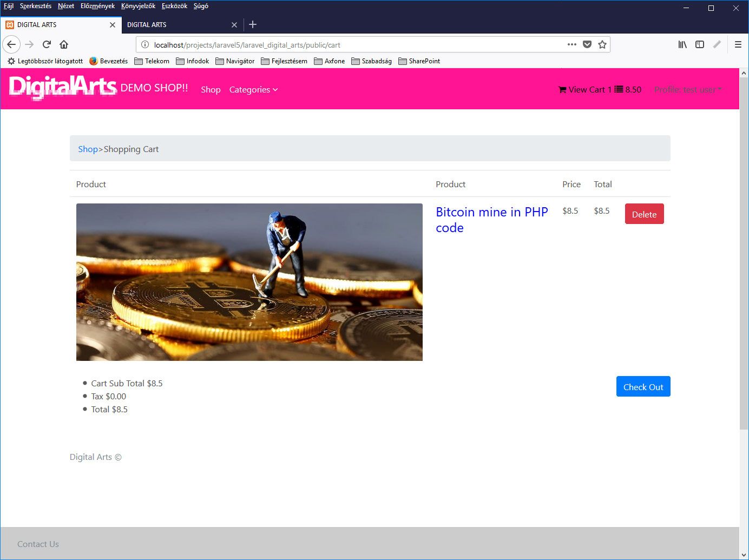Click the DEMO SHOP!! heading text
The image size is (749, 560).
pyautogui.click(x=154, y=88)
